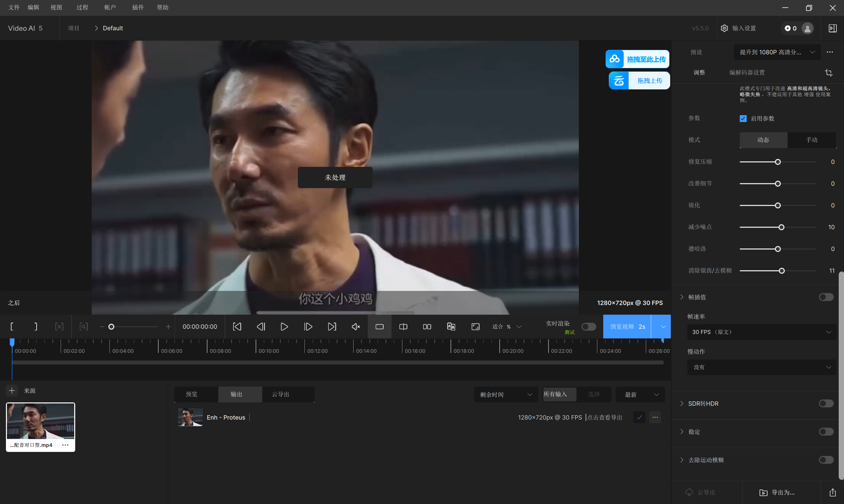Add a source with plus icon
The height and width of the screenshot is (504, 844).
click(12, 391)
